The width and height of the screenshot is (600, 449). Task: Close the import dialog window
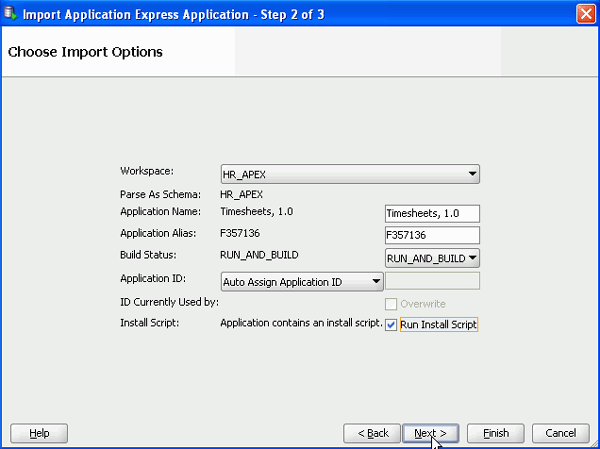[x=586, y=14]
